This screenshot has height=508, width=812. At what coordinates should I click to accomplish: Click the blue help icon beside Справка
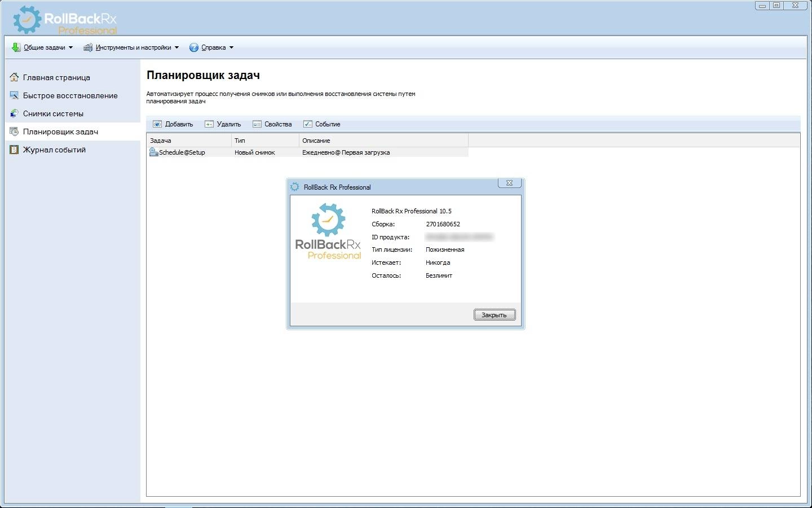(x=194, y=47)
